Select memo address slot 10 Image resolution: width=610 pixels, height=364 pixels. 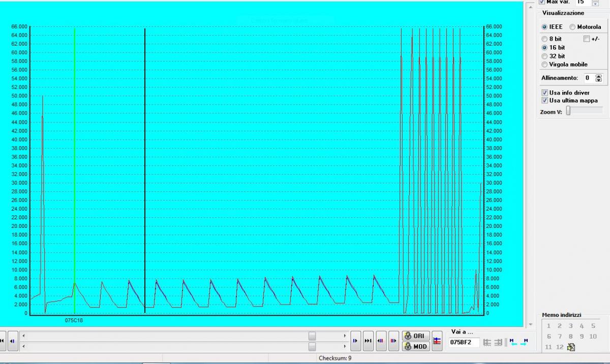point(593,336)
